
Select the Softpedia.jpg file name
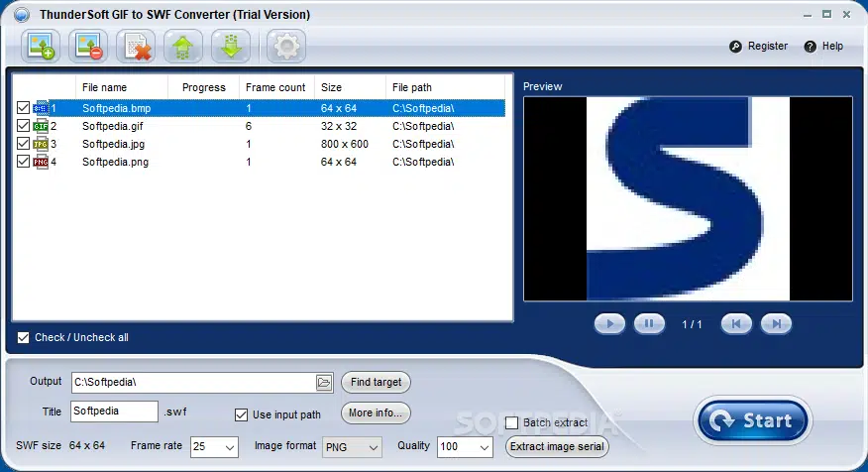(114, 144)
